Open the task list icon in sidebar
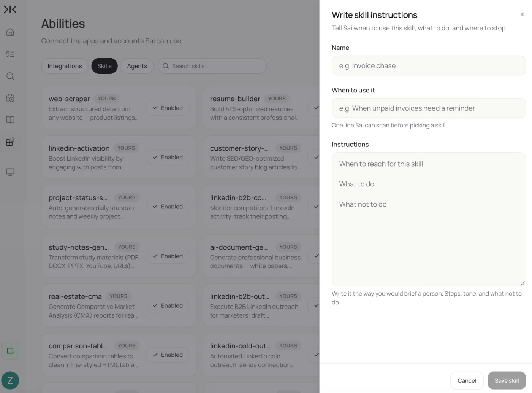The image size is (532, 393). point(10,54)
